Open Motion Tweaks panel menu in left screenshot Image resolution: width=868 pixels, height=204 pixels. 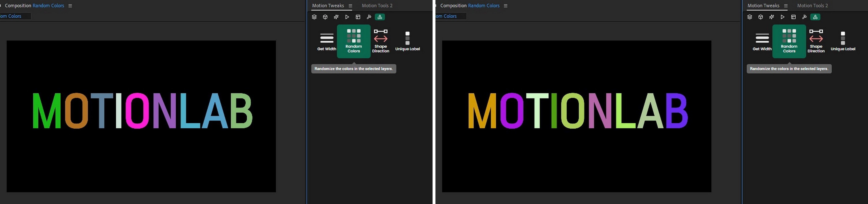click(x=350, y=6)
